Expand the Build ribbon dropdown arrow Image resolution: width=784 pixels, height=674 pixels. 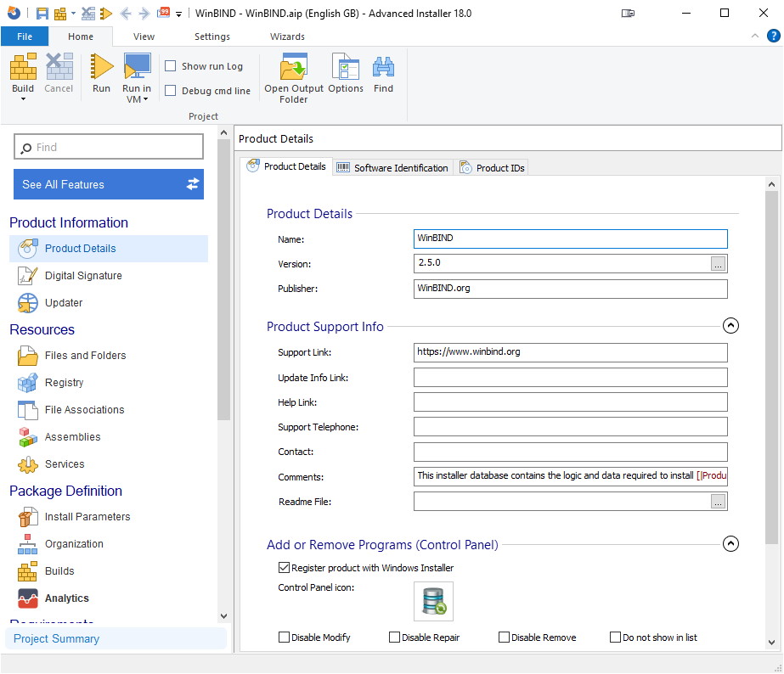pyautogui.click(x=23, y=99)
